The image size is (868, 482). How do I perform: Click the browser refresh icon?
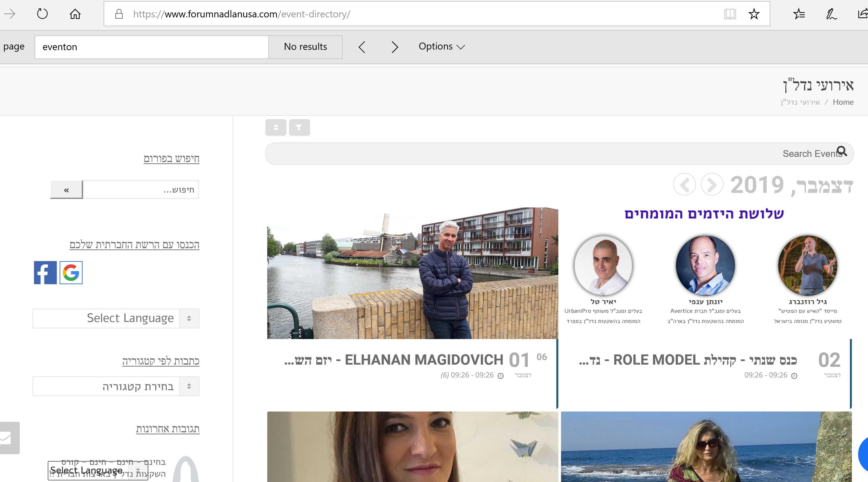[x=42, y=14]
